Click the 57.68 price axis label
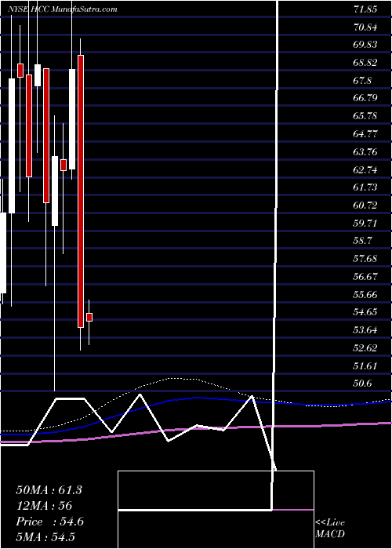The height and width of the screenshot is (549, 392). [x=365, y=259]
